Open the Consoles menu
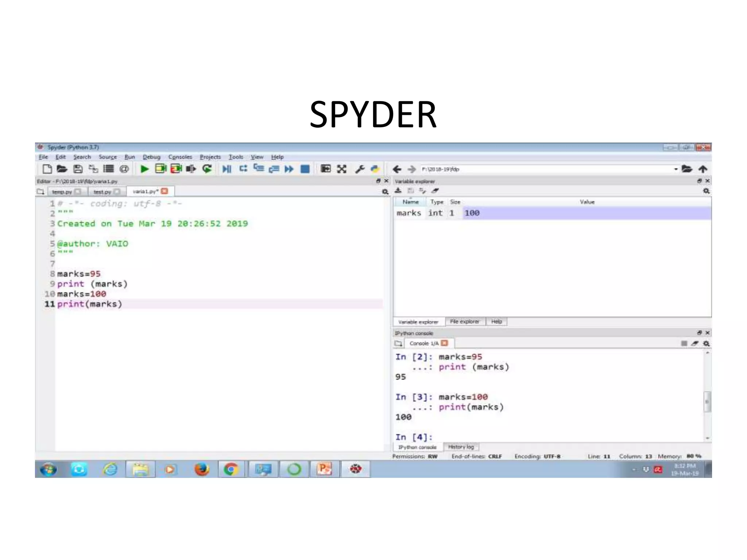747x560 pixels. (180, 157)
